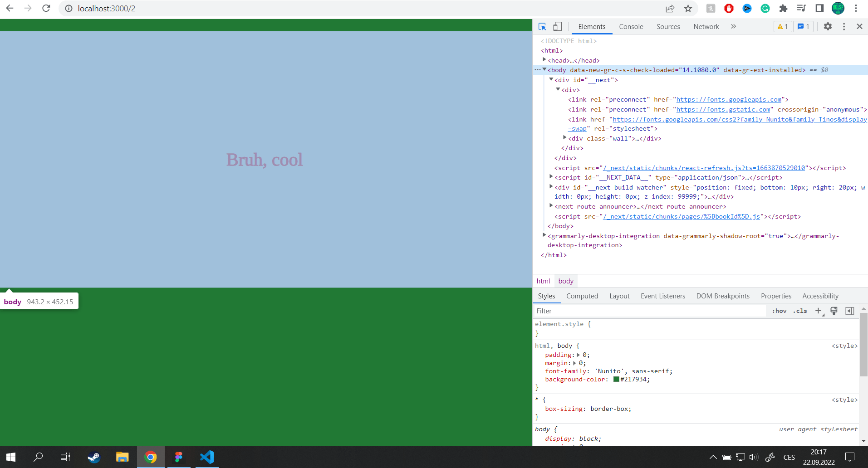This screenshot has height=468, width=868.
Task: Open DevTools settings gear
Action: point(828,27)
